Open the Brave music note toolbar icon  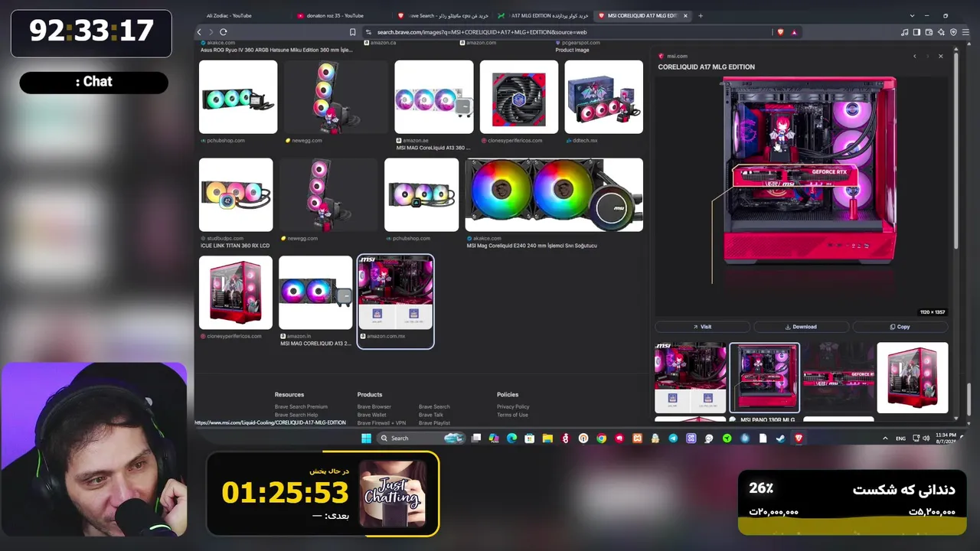(x=904, y=32)
